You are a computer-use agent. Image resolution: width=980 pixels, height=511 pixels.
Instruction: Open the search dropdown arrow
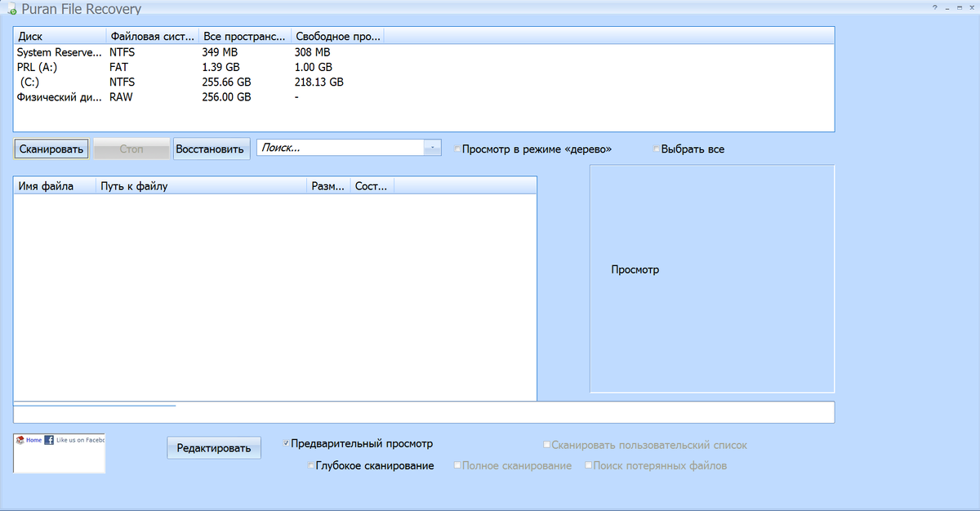pos(433,147)
